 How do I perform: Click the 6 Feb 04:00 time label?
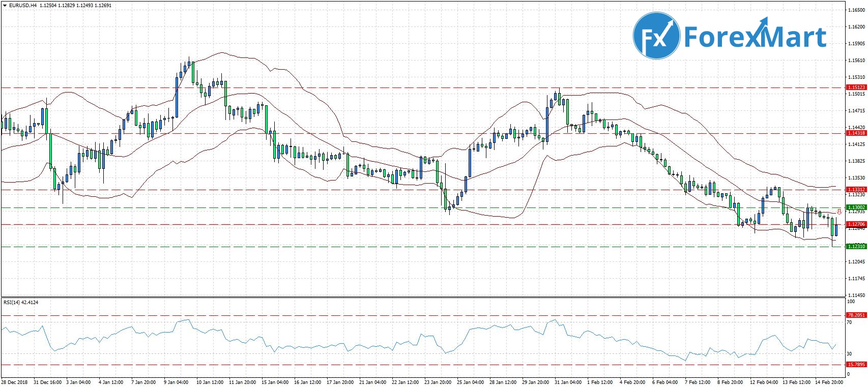665,382
